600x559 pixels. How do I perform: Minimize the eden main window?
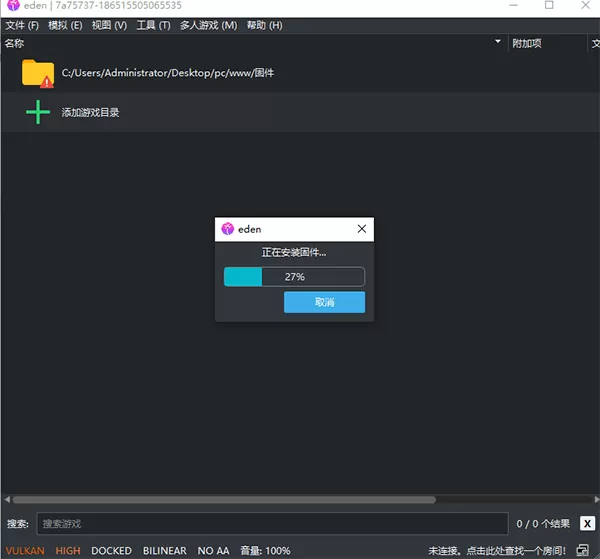513,5
